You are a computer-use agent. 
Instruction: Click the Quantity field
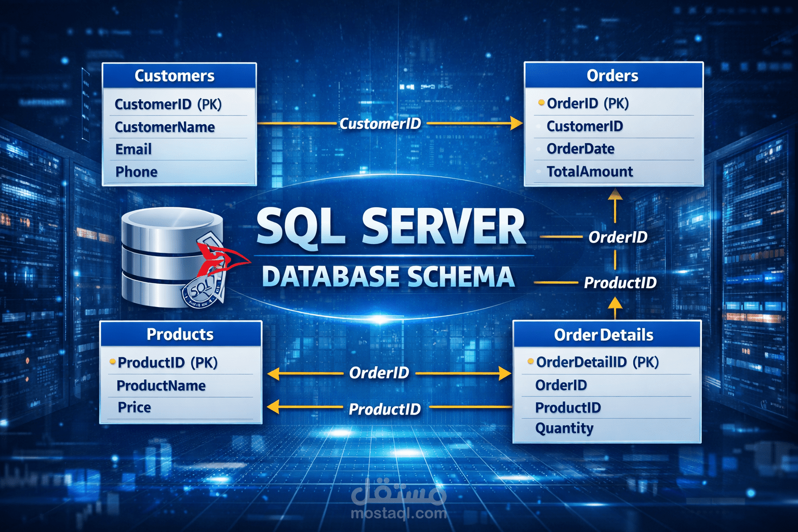point(606,429)
